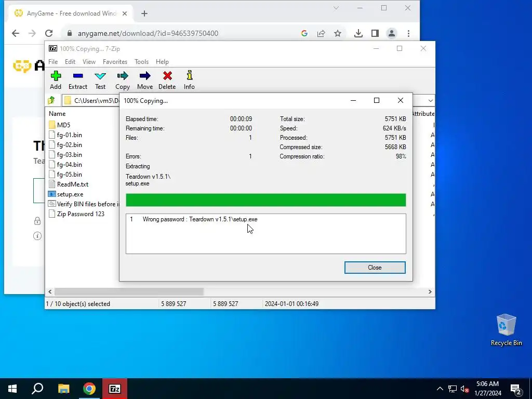Click Close button in Copying dialog
Image resolution: width=532 pixels, height=399 pixels.
[375, 268]
